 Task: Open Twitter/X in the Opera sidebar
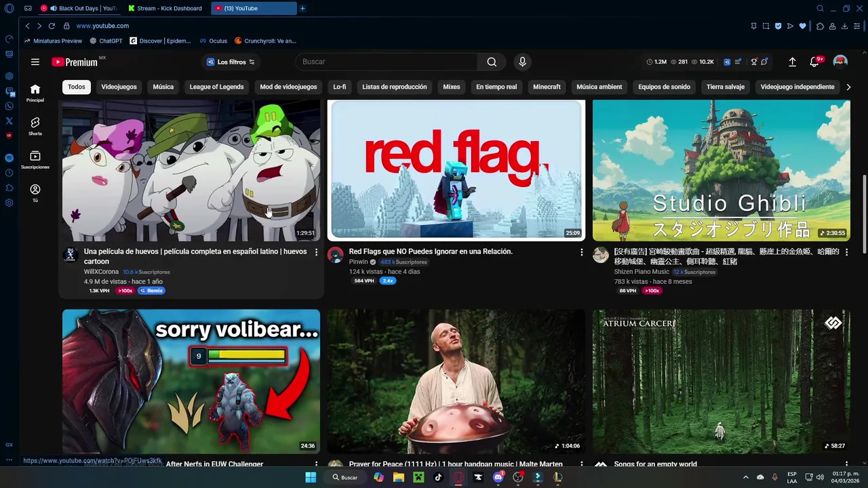coord(9,121)
